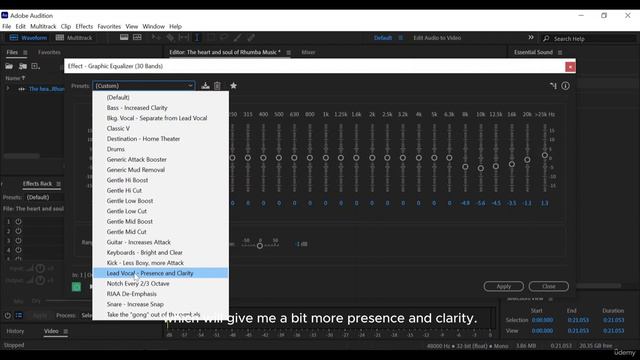This screenshot has height=360, width=640.
Task: Show the Spectral Frequency Display
Action: click(x=124, y=38)
